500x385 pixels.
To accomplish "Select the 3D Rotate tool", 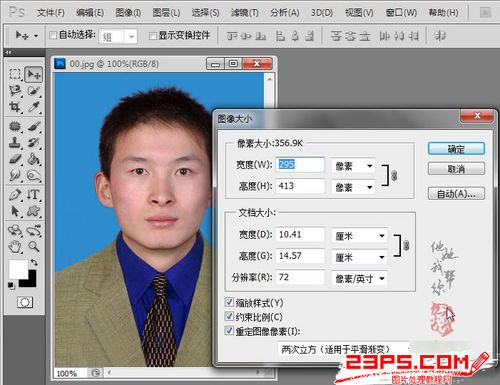I will point(15,230).
